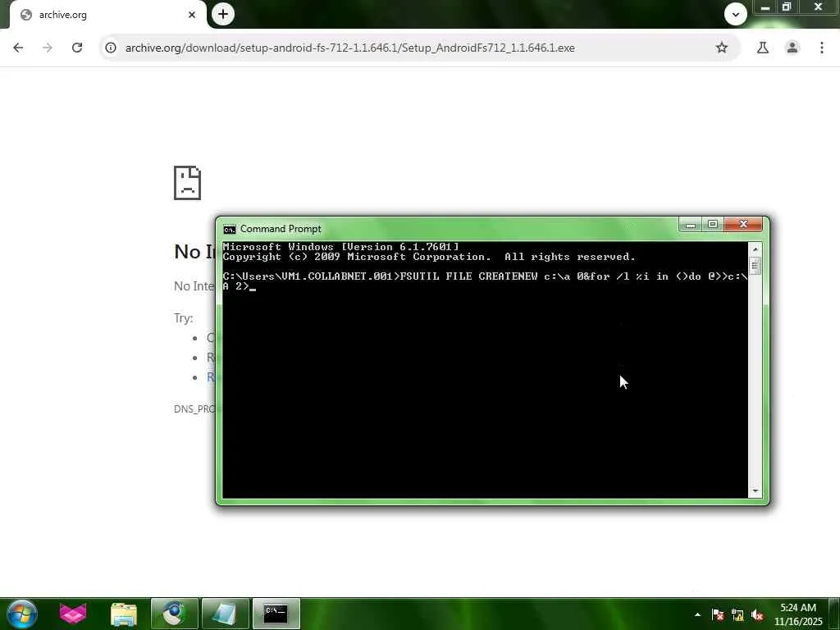Show hidden system tray icons
Image resolution: width=840 pixels, height=630 pixels.
pos(697,614)
